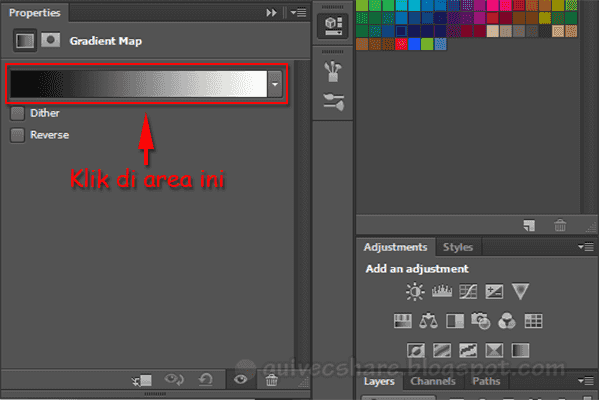Add a Black & White adjustment
Image resolution: width=600 pixels, height=400 pixels.
[455, 321]
